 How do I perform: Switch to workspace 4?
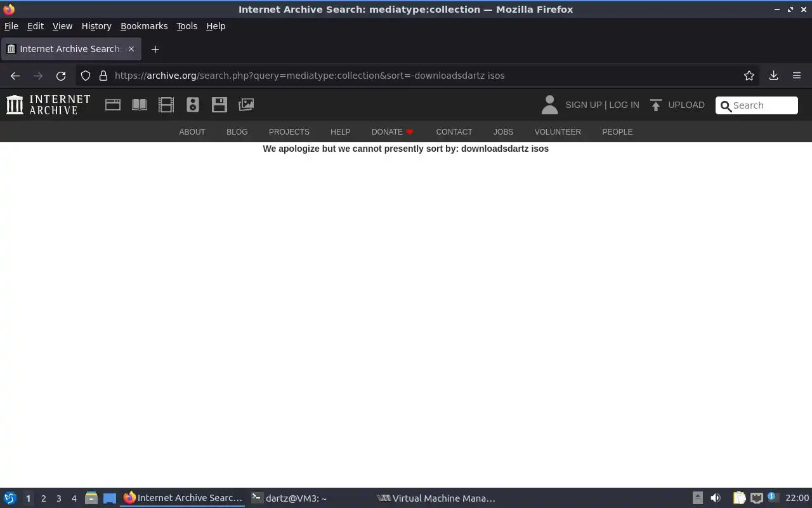coord(74,498)
